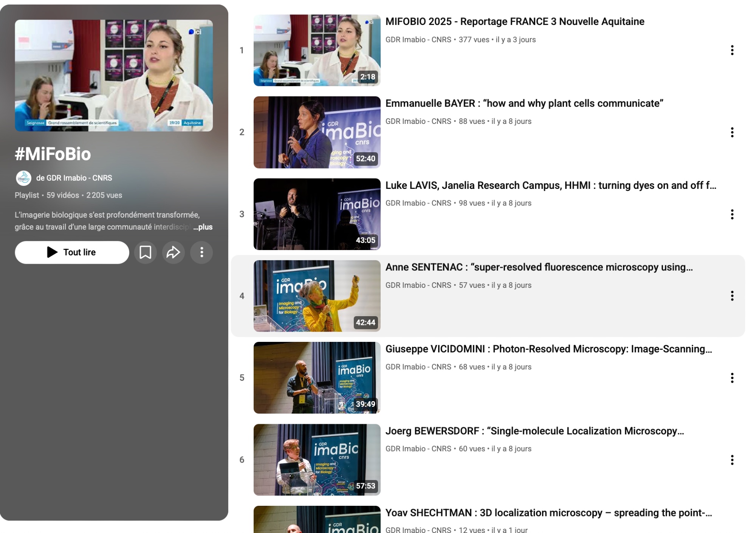Open Anne SENTENAC super-resolved microscopy title
Image resolution: width=756 pixels, height=533 pixels.
539,267
